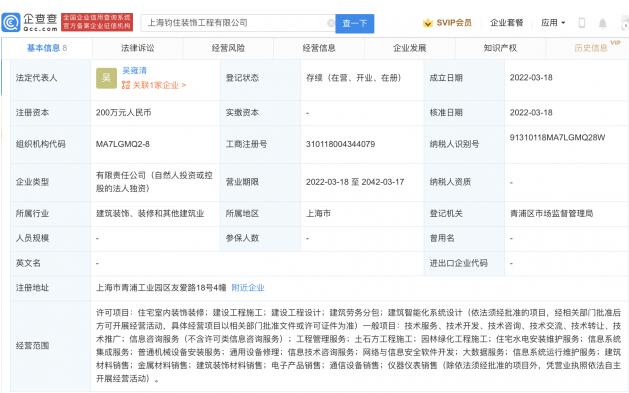Click the business scope paragraph text

pyautogui.click(x=358, y=345)
